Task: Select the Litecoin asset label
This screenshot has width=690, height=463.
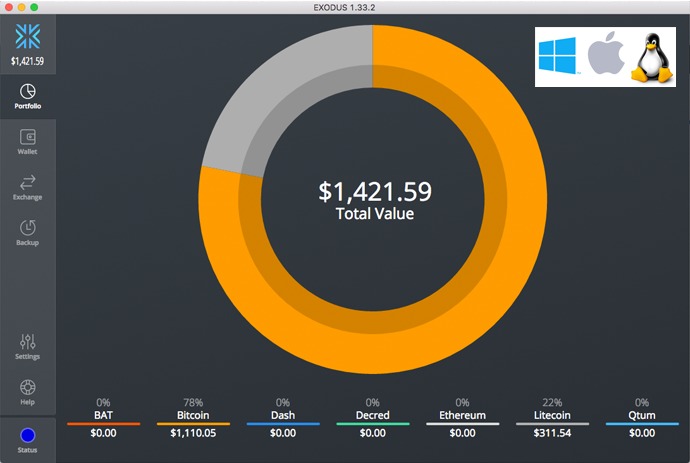Action: click(552, 415)
